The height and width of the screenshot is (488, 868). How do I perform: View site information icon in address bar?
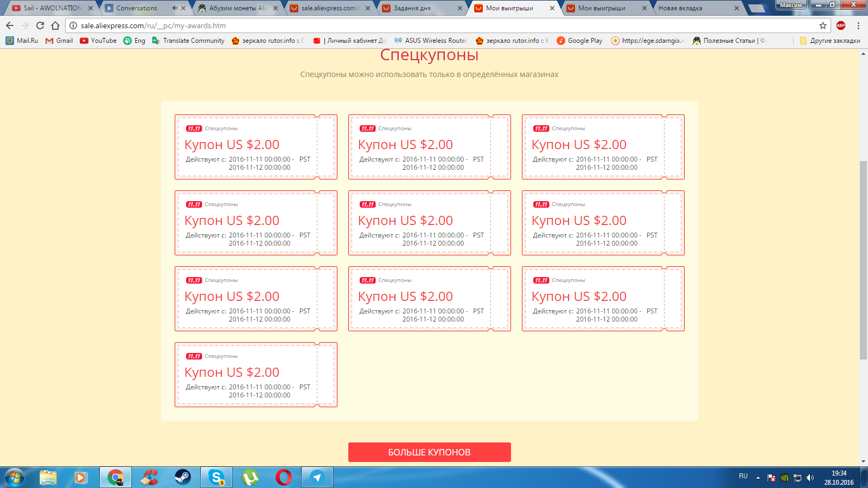click(x=73, y=25)
